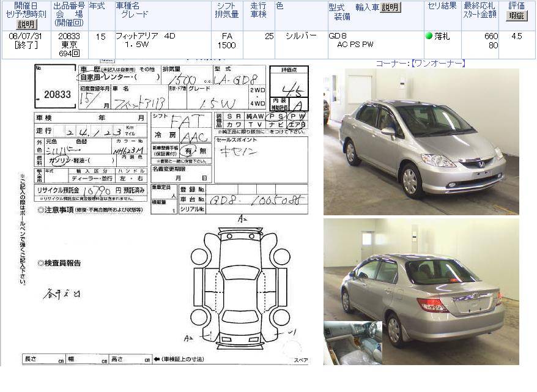
Task: Click the 型式 column header
Action: click(336, 7)
